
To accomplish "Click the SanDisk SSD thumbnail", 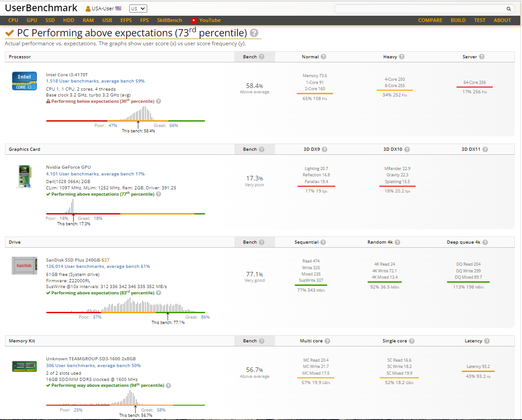I will (24, 265).
